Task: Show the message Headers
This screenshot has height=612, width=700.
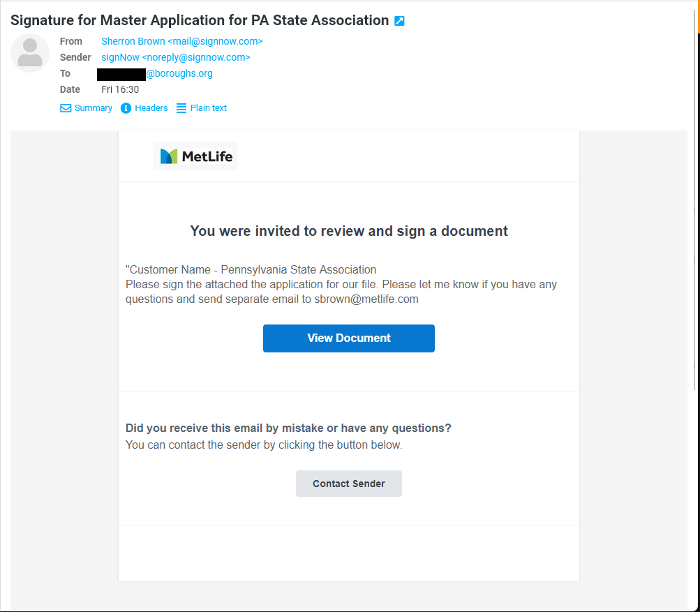Action: [x=151, y=108]
